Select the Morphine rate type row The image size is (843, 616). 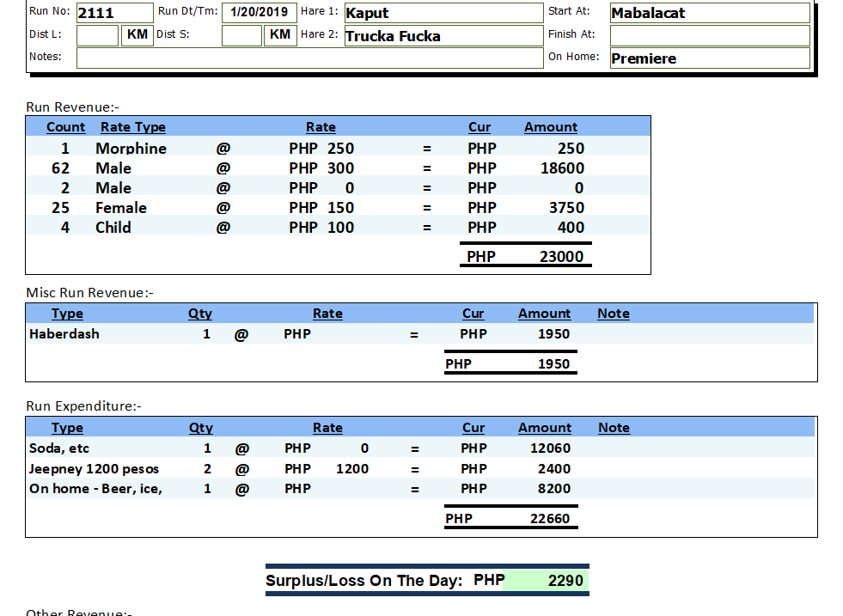coord(131,149)
